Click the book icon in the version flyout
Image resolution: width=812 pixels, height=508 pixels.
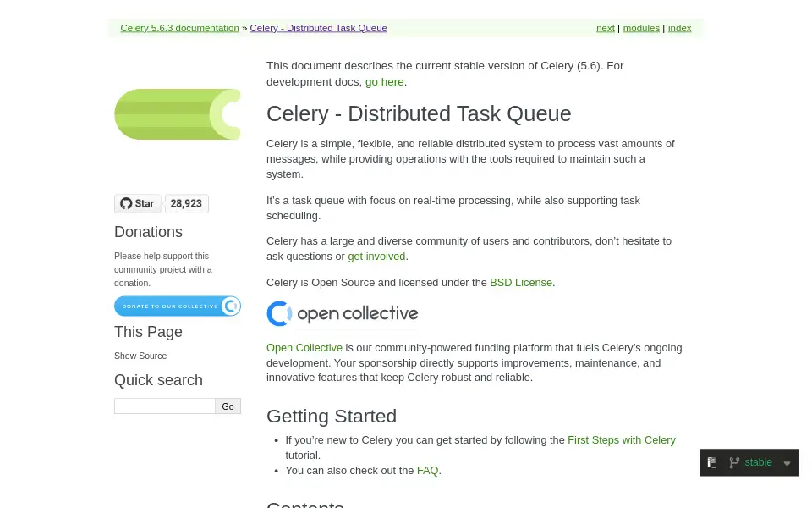712,462
